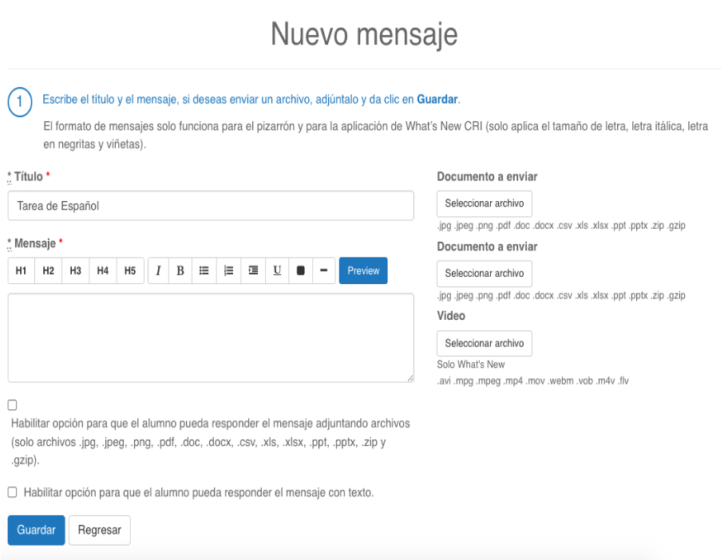Click the Preview button
728x560 pixels.
363,271
